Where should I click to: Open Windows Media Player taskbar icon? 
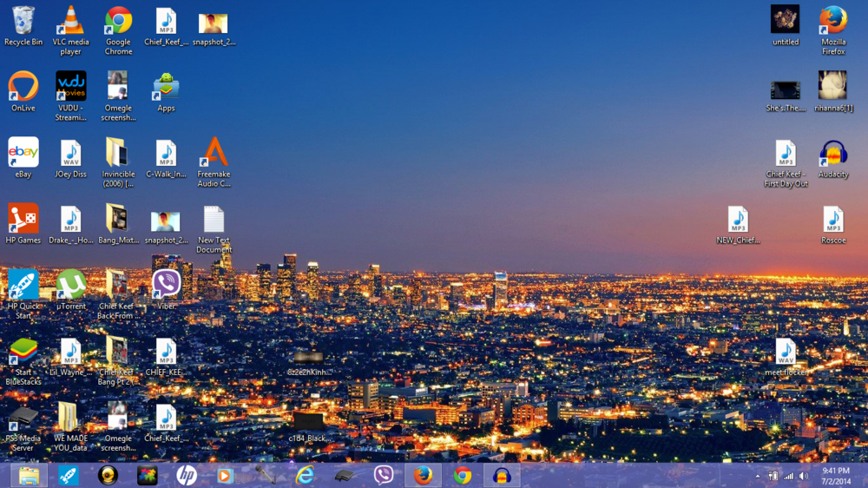pyautogui.click(x=225, y=476)
